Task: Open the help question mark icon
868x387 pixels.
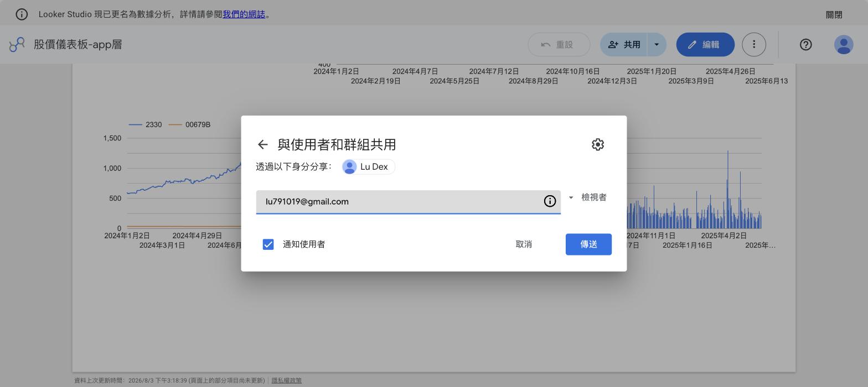Action: point(806,45)
